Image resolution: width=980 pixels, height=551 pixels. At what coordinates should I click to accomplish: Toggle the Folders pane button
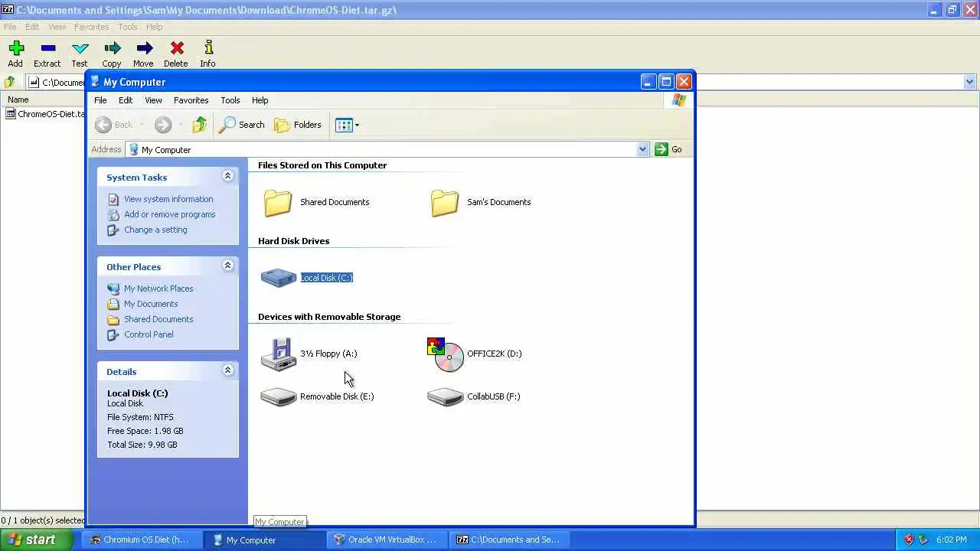pyautogui.click(x=298, y=125)
